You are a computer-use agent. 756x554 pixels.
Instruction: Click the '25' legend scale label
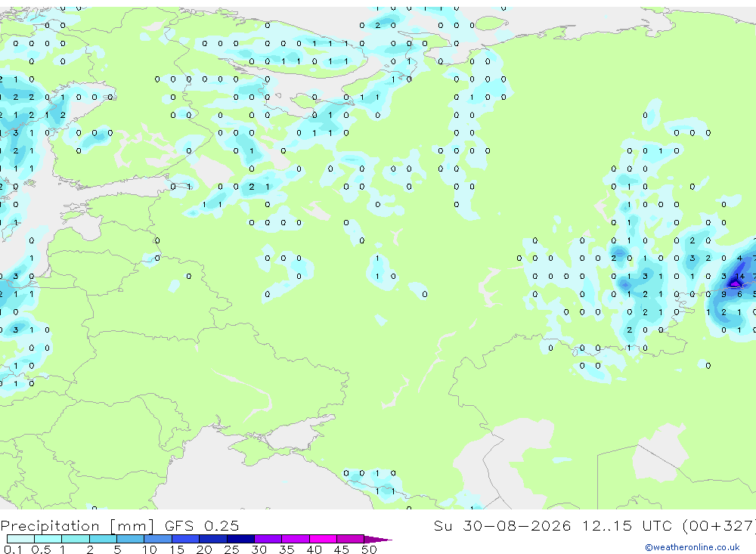231,549
